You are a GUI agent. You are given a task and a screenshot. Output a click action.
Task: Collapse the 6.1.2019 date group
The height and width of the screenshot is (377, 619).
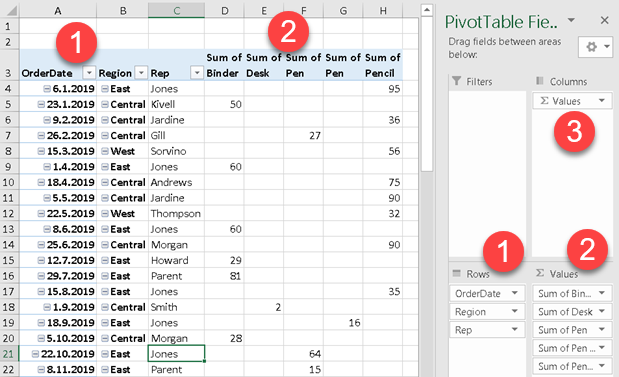[x=47, y=89]
